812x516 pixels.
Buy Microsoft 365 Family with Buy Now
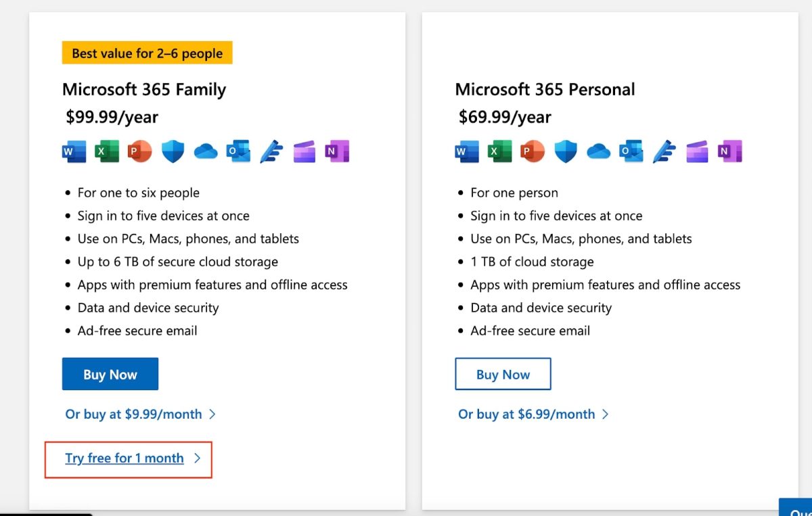tap(110, 374)
